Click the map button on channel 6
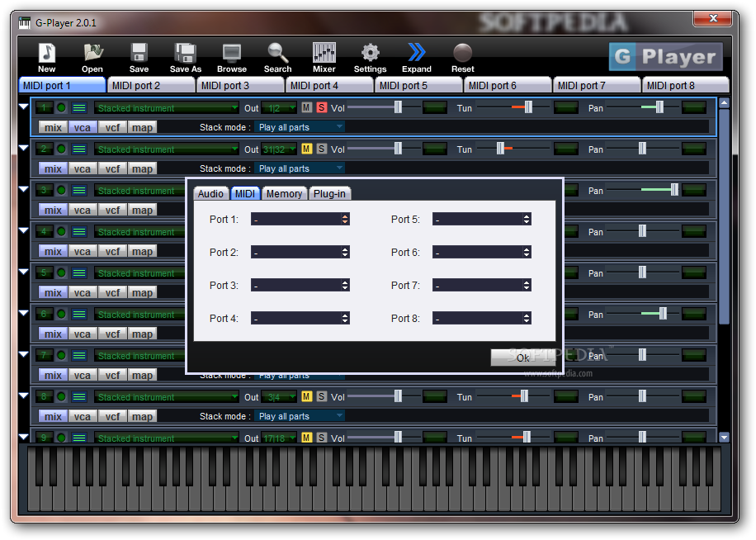756x540 pixels. click(142, 334)
